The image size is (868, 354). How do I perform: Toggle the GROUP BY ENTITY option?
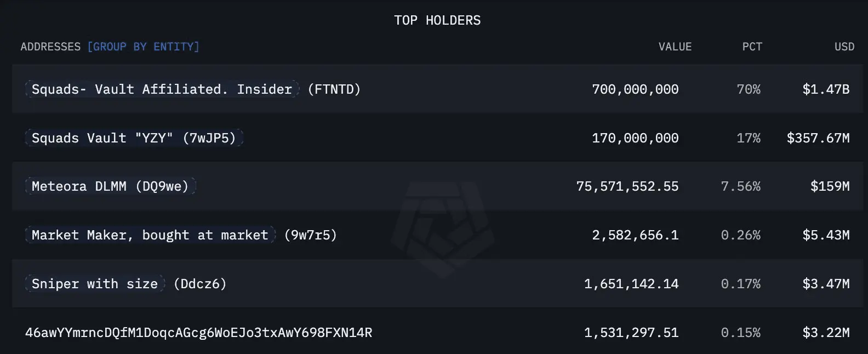click(143, 47)
